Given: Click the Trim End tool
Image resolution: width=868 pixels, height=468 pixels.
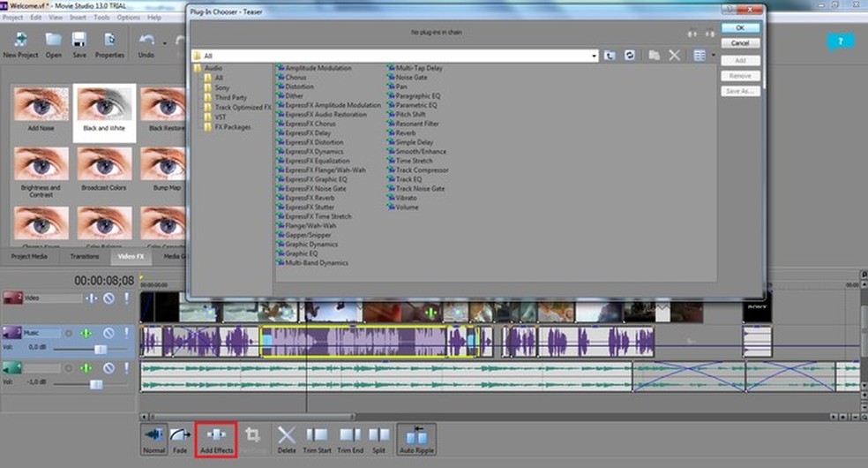Looking at the screenshot, I should click(x=350, y=440).
